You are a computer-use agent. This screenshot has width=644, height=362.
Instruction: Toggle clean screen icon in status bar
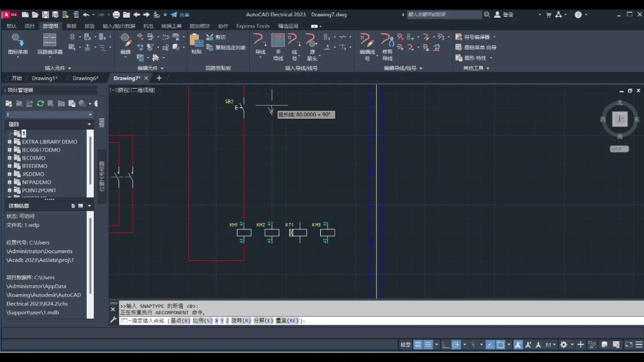pyautogui.click(x=628, y=345)
